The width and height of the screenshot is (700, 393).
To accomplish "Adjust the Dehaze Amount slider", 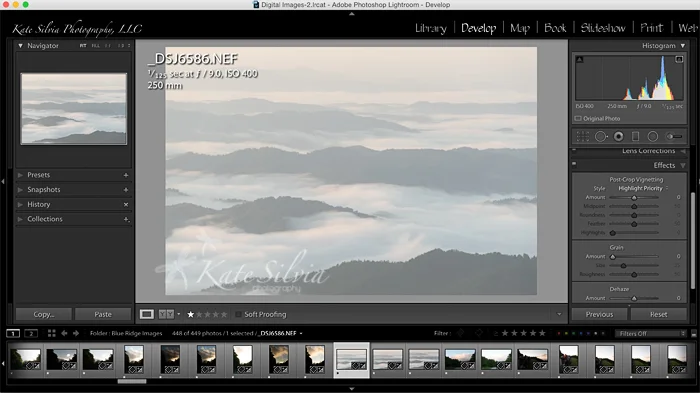I will (634, 298).
